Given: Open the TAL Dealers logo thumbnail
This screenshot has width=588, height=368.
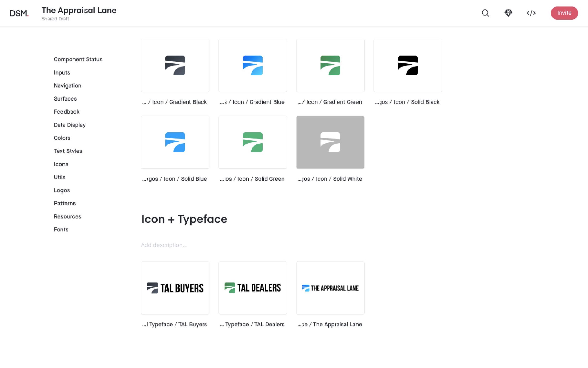Looking at the screenshot, I should coord(253,288).
